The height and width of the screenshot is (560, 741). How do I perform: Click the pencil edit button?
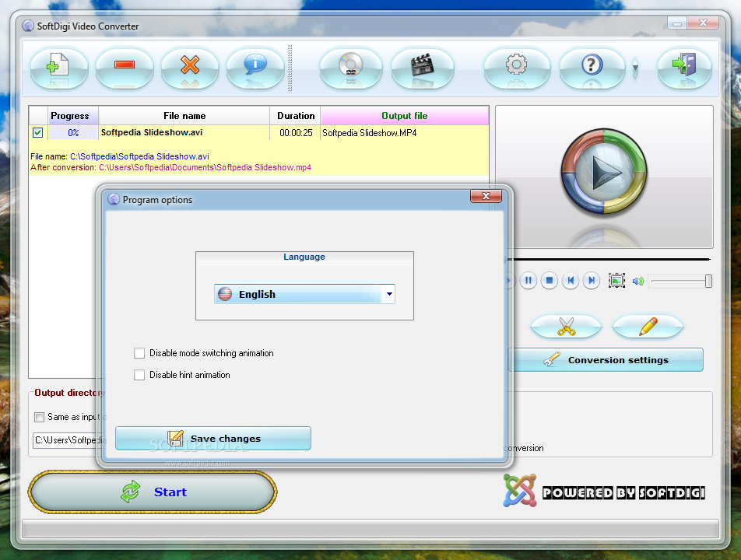tap(648, 326)
